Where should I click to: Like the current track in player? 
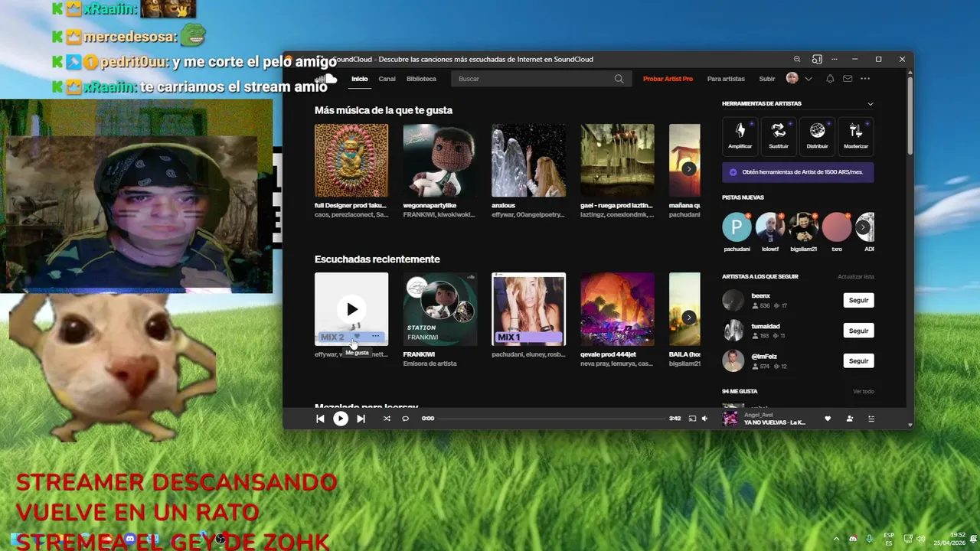point(828,419)
